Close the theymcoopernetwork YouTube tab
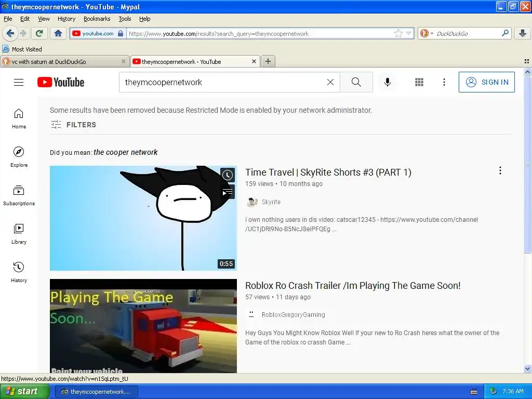532x399 pixels. pyautogui.click(x=254, y=61)
